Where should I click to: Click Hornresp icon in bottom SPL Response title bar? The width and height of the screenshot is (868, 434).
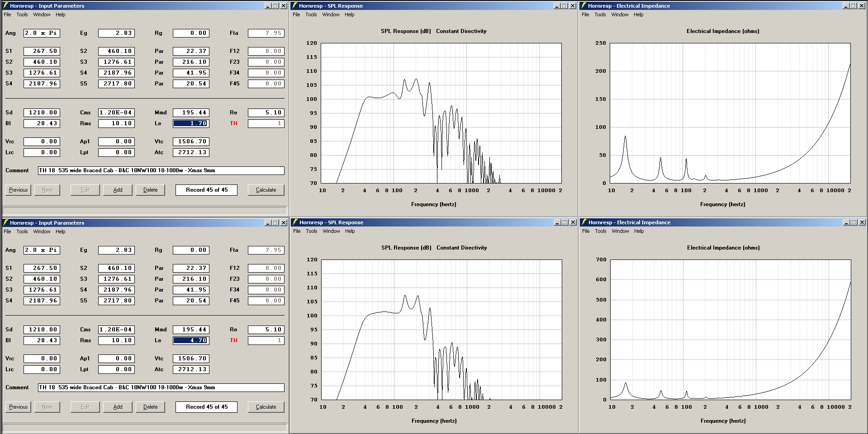(x=294, y=222)
